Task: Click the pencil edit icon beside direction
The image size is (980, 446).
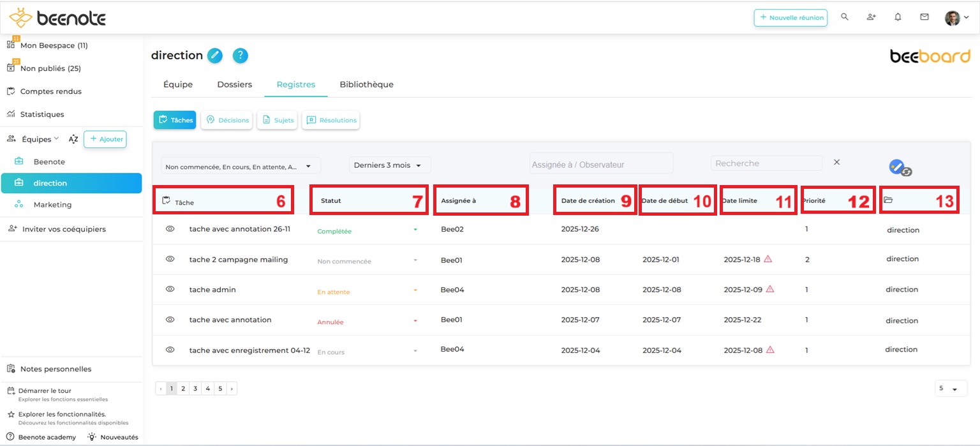Action: [215, 56]
